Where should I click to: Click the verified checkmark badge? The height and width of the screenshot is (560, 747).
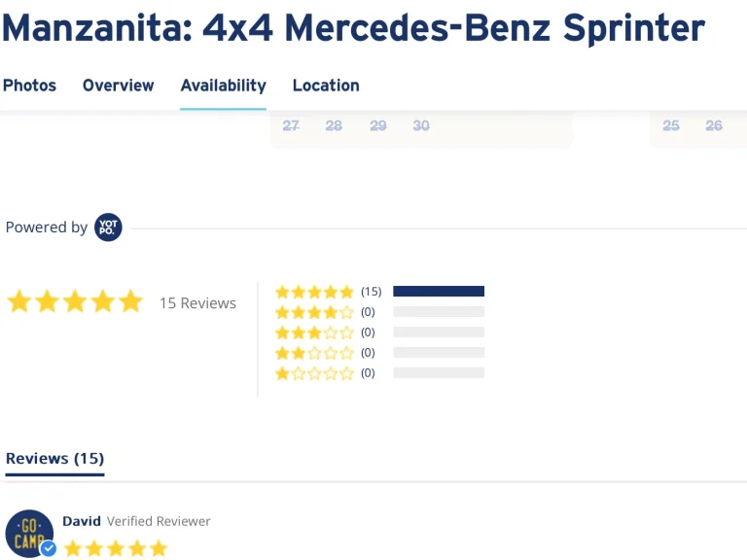(48, 549)
